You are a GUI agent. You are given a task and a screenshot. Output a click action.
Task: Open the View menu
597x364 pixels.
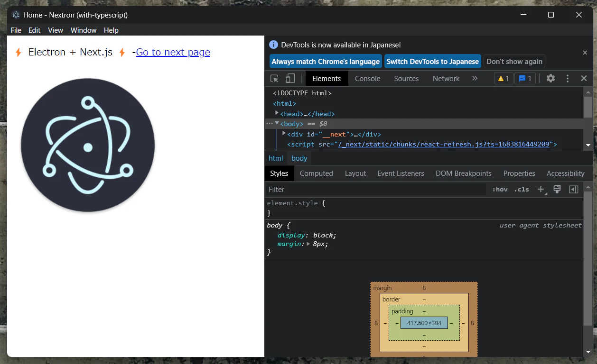[x=56, y=30]
